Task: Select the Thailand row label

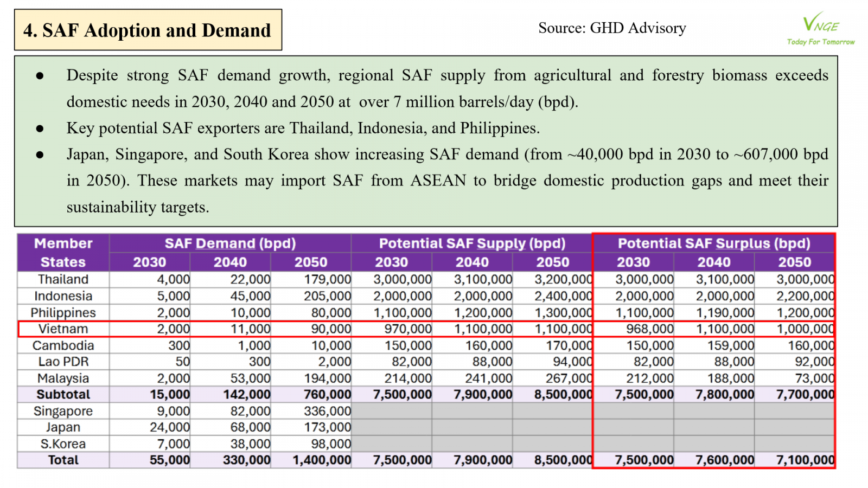Action: pos(63,279)
